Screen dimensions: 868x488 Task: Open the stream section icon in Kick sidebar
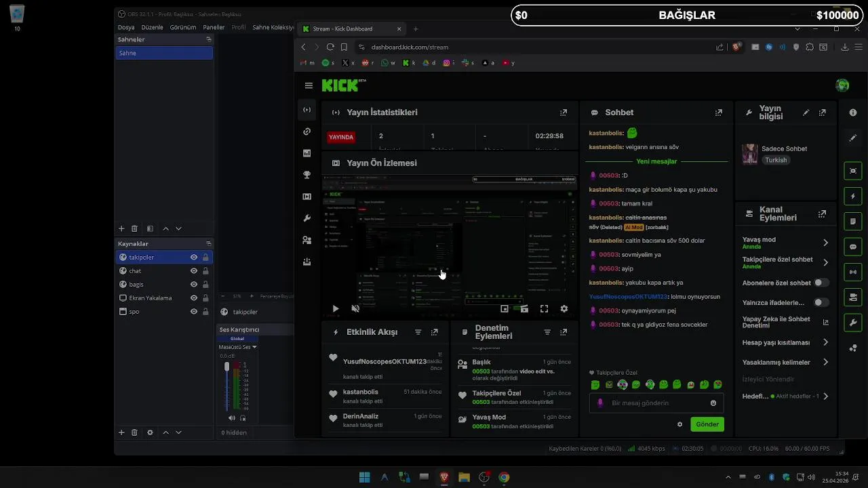tap(307, 110)
